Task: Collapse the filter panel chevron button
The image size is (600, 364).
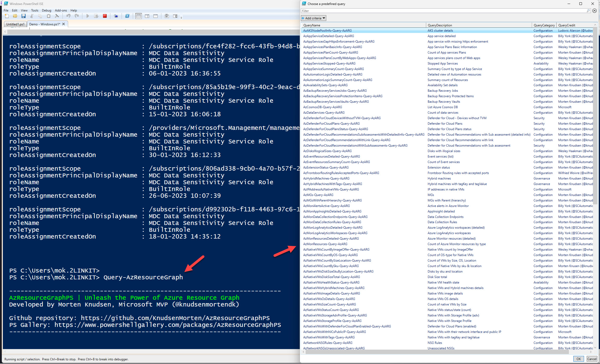Action: [x=595, y=11]
